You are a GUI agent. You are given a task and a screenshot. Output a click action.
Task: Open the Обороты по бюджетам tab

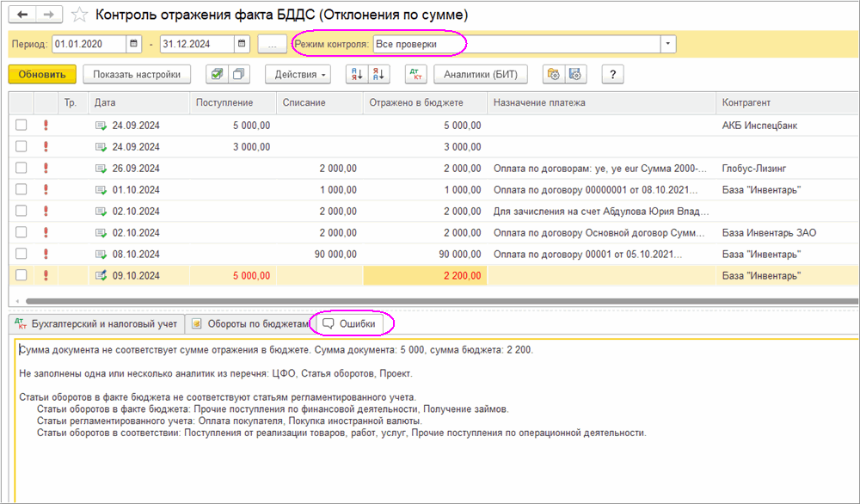point(249,324)
